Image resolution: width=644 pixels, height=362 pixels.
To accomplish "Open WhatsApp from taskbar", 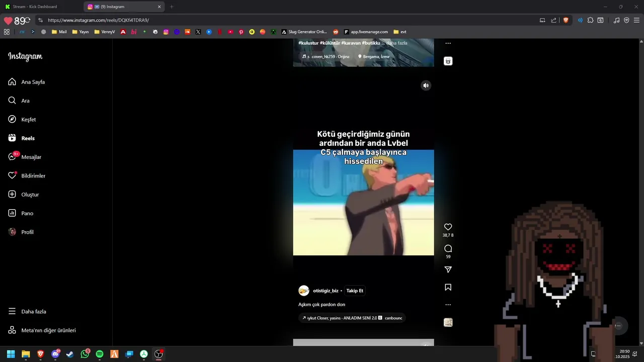I will (x=85, y=354).
